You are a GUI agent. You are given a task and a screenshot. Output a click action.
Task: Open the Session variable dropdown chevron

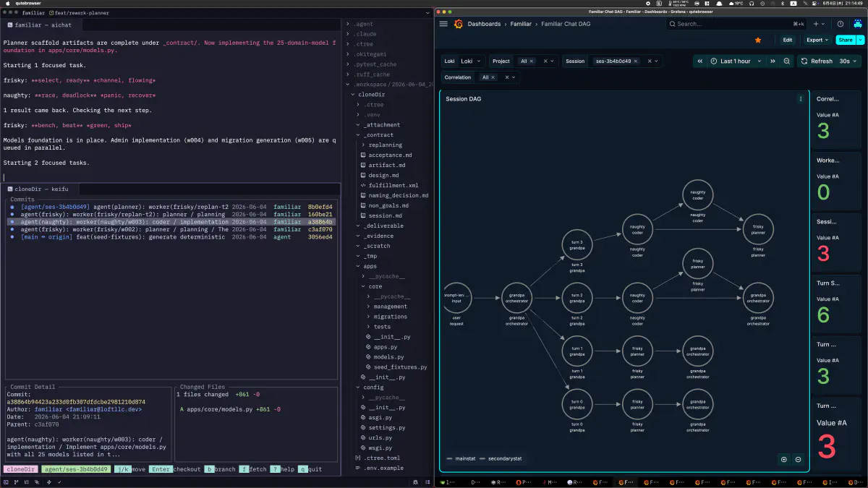[x=657, y=61]
